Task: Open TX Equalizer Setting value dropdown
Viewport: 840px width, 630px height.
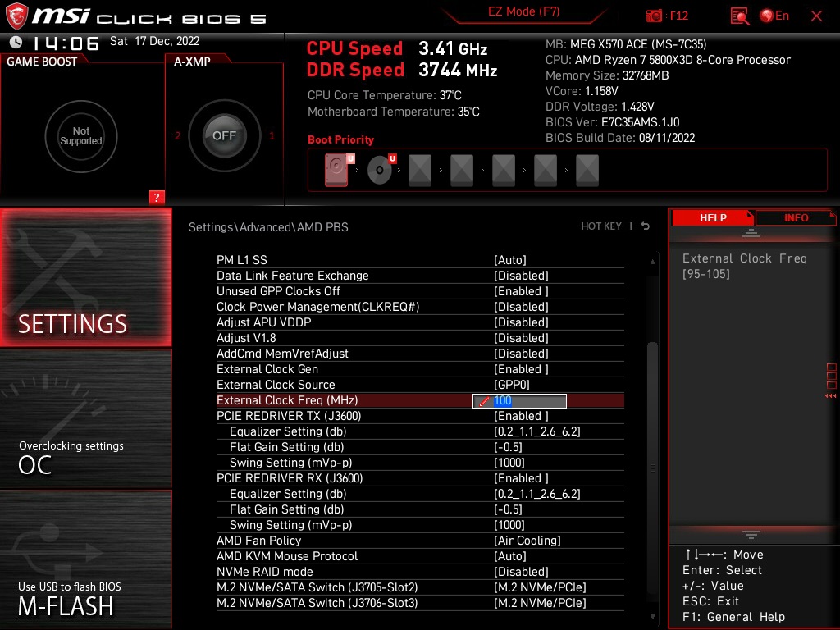Action: (536, 431)
